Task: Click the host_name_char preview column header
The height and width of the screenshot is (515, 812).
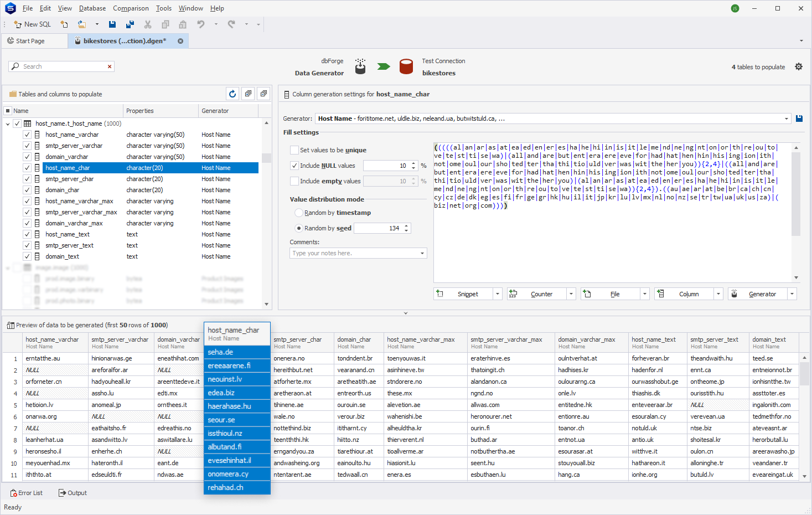Action: 237,333
